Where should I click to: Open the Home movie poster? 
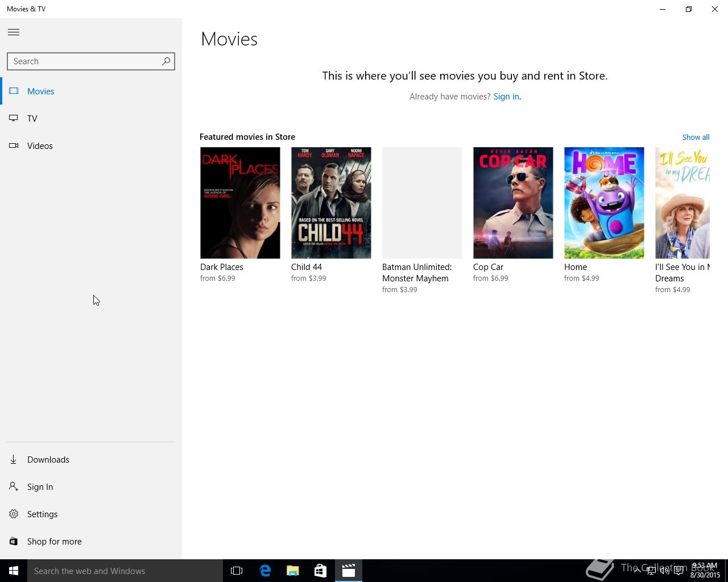coord(604,203)
